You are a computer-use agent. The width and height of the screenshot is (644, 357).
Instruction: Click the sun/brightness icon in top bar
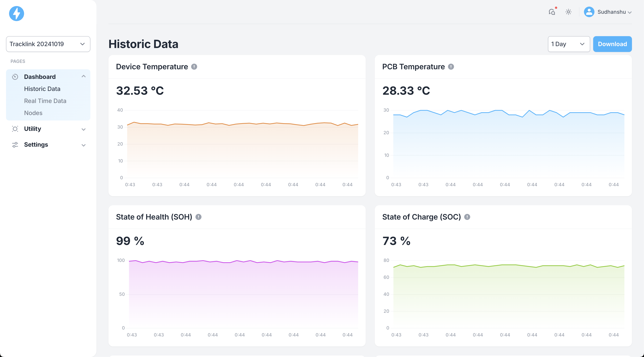568,12
